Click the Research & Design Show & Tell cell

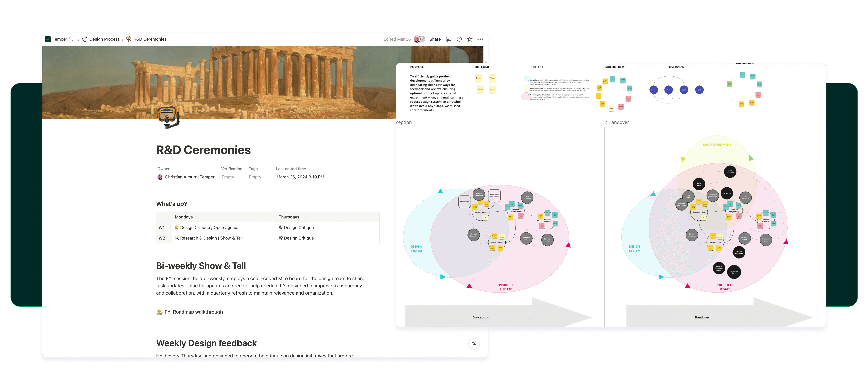(x=211, y=238)
